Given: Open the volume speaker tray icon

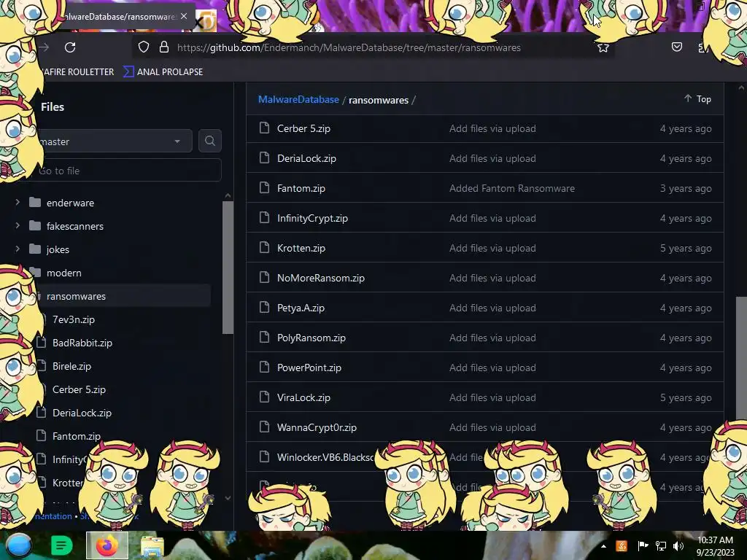Looking at the screenshot, I should (x=678, y=545).
